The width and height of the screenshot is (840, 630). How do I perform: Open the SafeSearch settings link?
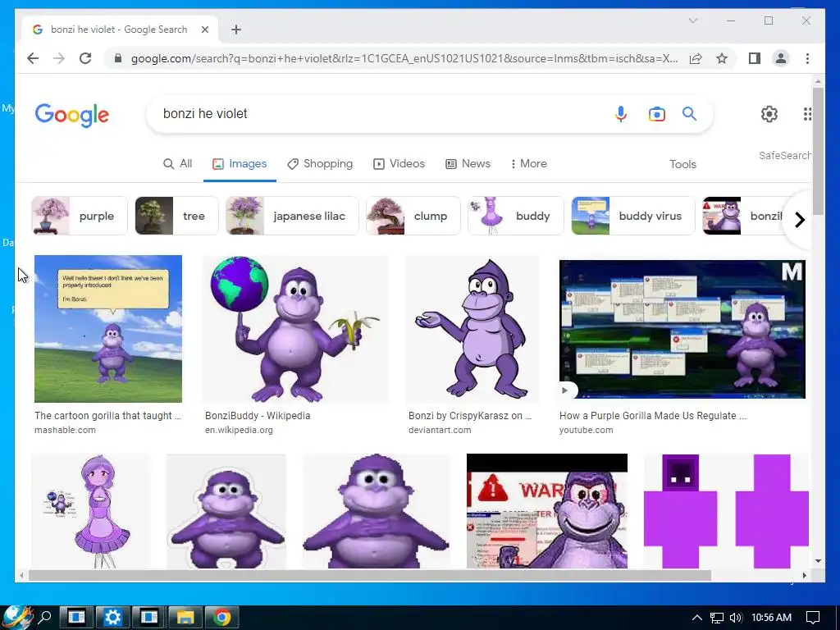pos(785,155)
